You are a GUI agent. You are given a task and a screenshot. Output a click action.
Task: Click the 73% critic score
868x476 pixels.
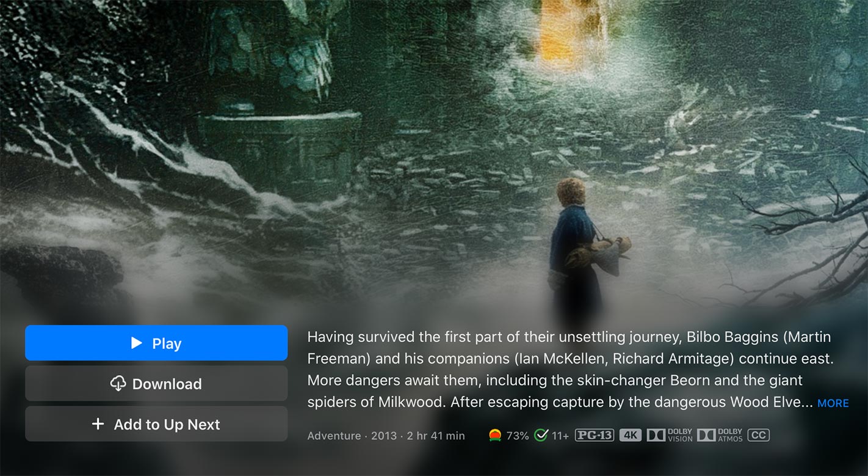pyautogui.click(x=518, y=436)
